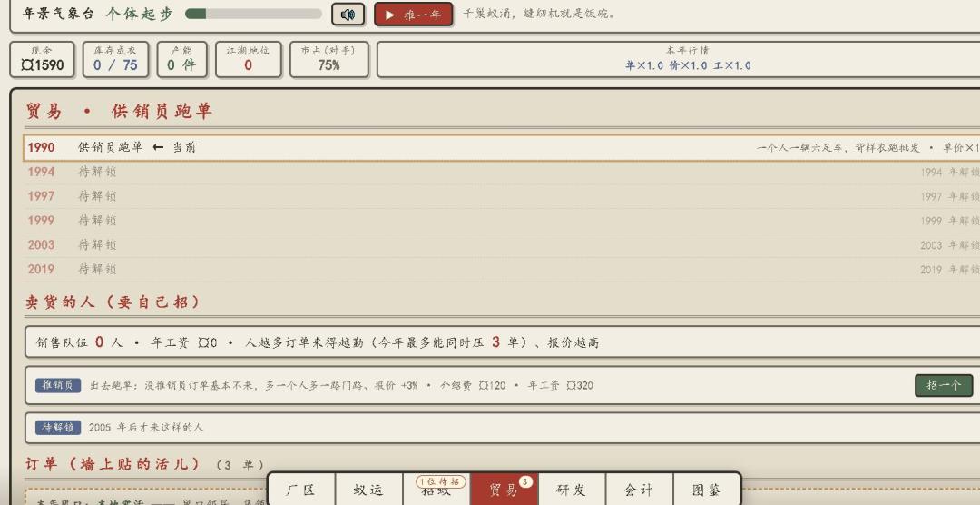Screen dimensions: 980x505
Task: Open the 蚁运 tab
Action: pyautogui.click(x=368, y=490)
